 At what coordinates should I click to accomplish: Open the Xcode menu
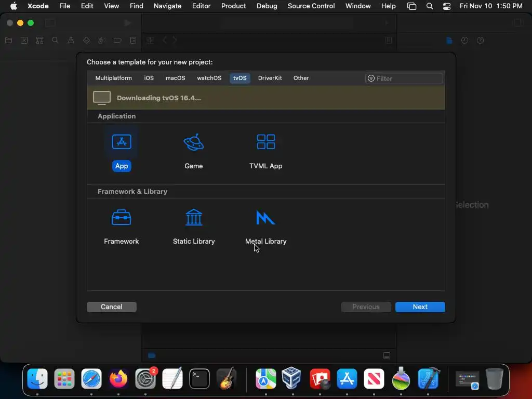pos(38,6)
